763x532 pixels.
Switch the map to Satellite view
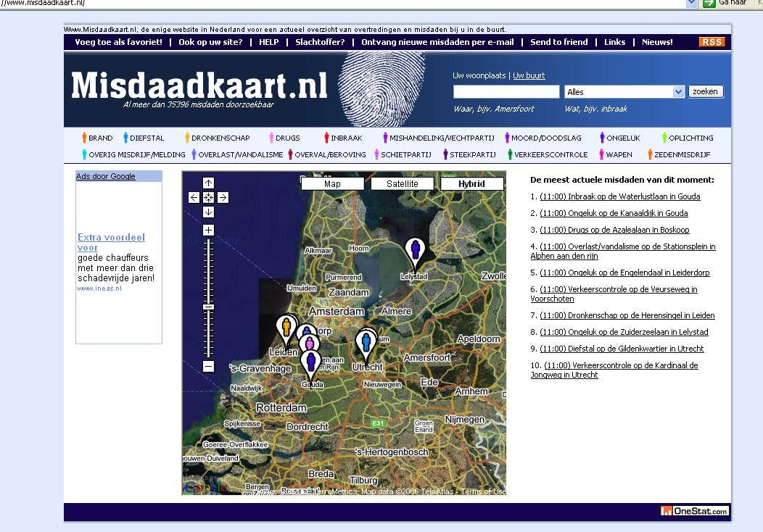point(403,183)
